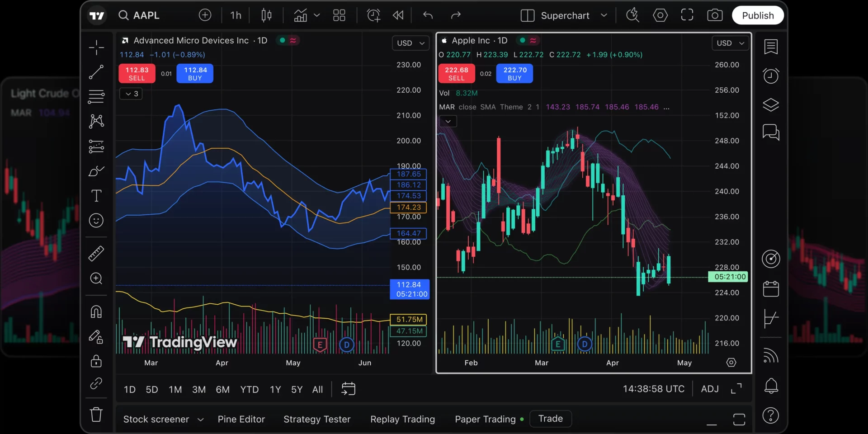Select the YTD date range tab
Image resolution: width=868 pixels, height=434 pixels.
(x=249, y=389)
